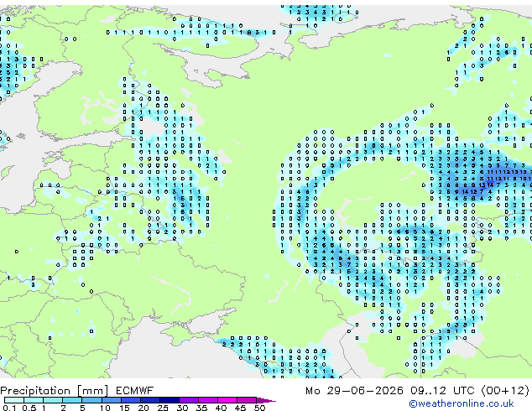Click the 0.1–0.5 mm legend color box
Viewport: 532px width, 411px height.
click(x=14, y=400)
